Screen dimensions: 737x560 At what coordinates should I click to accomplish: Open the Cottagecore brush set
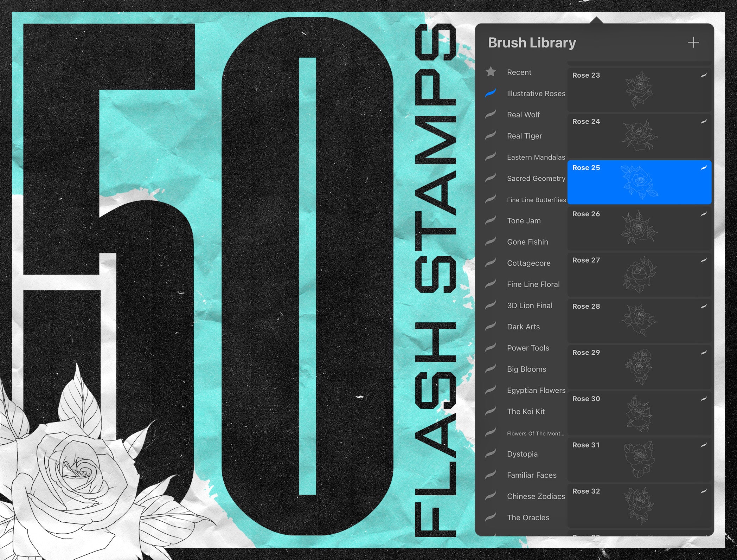point(528,263)
